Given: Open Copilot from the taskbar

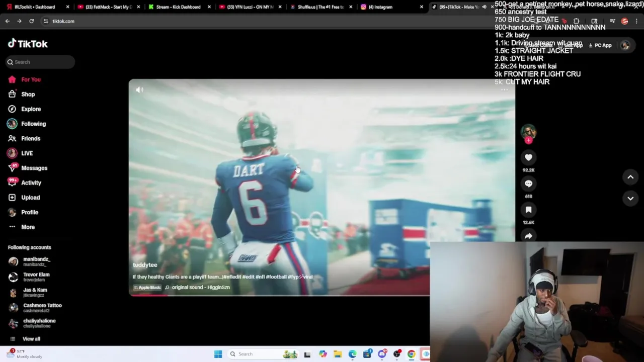Looking at the screenshot, I should [323, 354].
